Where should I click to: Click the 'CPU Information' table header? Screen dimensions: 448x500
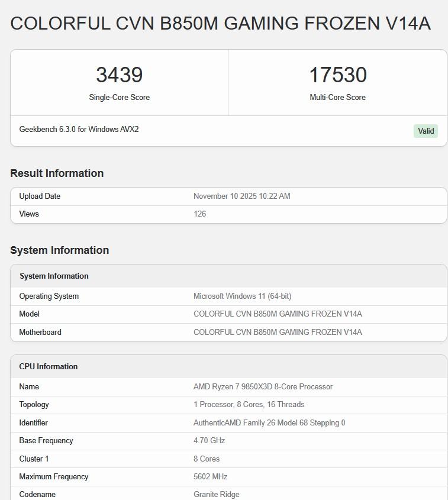click(x=48, y=367)
